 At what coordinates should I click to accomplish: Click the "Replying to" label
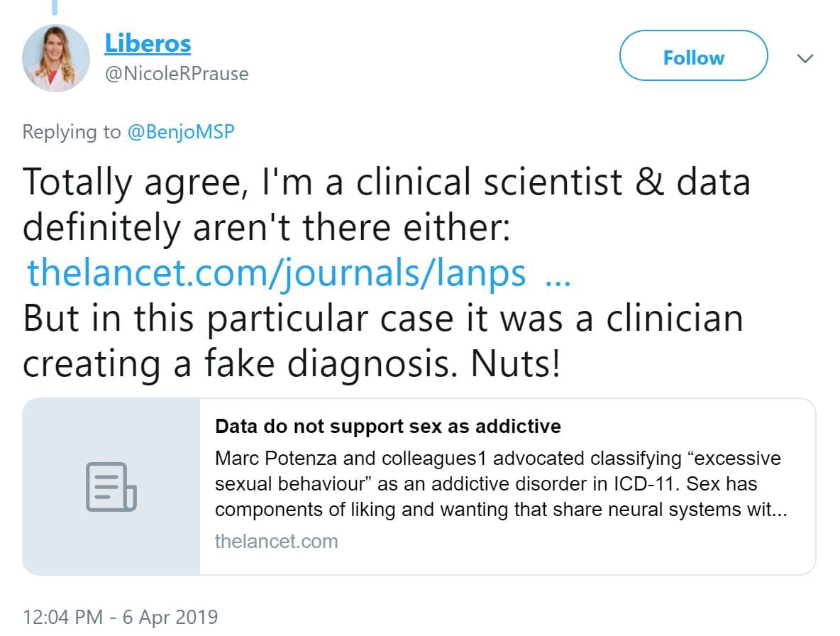point(72,132)
